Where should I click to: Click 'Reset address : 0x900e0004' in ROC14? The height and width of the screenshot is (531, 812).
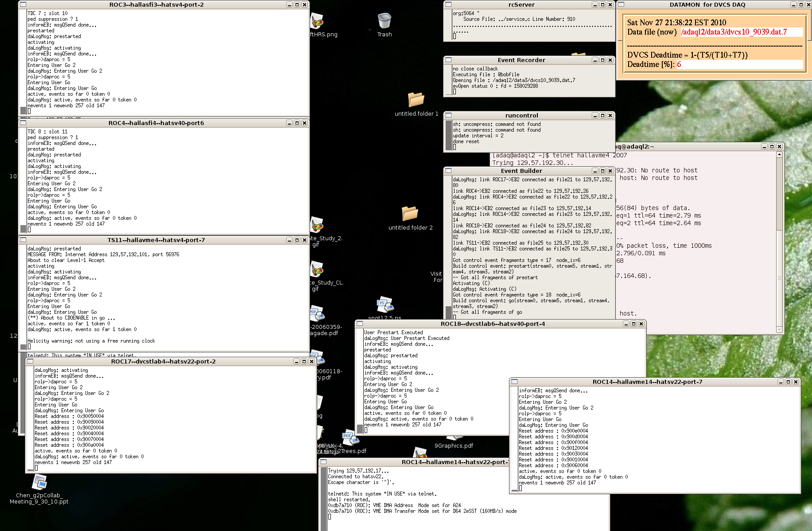tap(553, 431)
